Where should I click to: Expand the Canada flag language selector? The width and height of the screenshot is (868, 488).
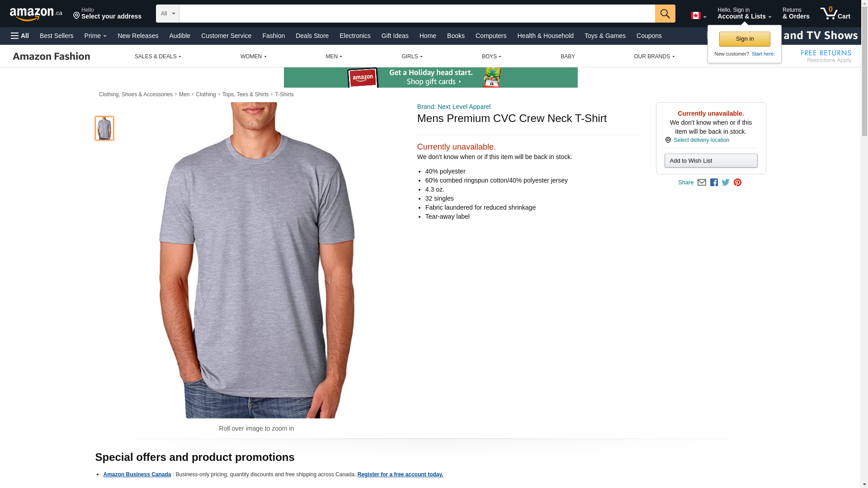click(x=698, y=16)
